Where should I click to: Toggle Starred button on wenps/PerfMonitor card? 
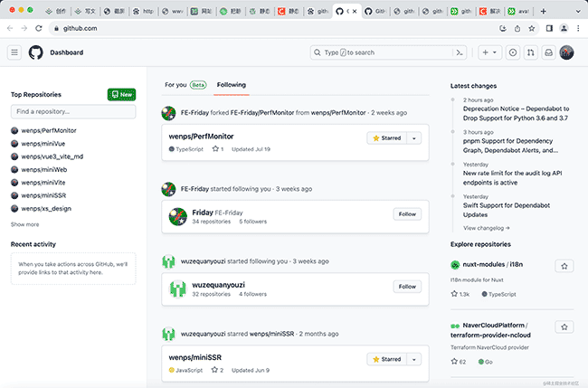click(386, 138)
